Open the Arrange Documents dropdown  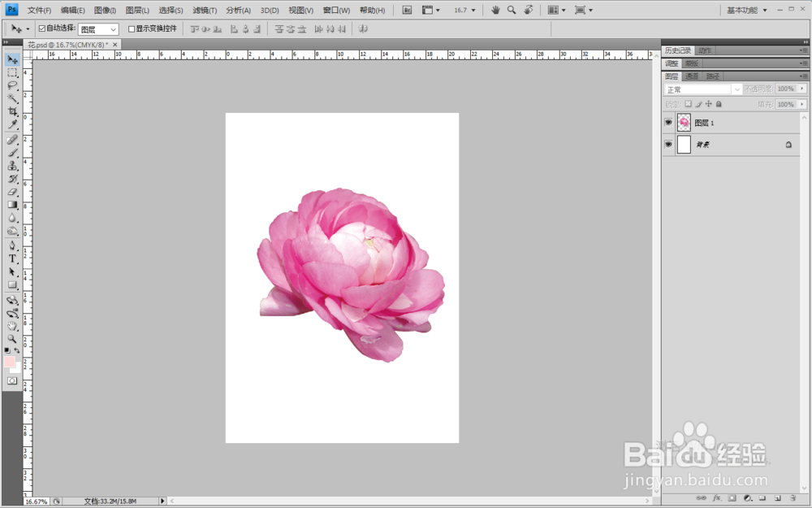click(557, 10)
